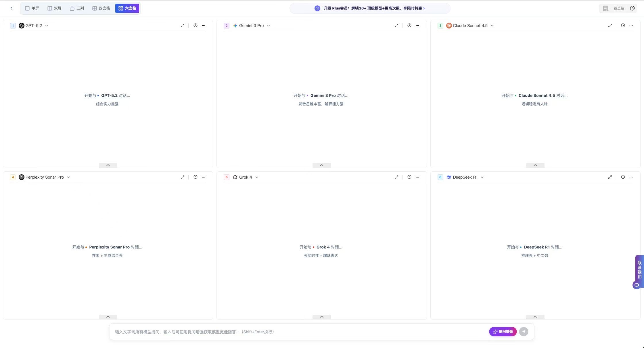
Task: Open history for Gemini 3 Pro panel
Action: pos(409,26)
